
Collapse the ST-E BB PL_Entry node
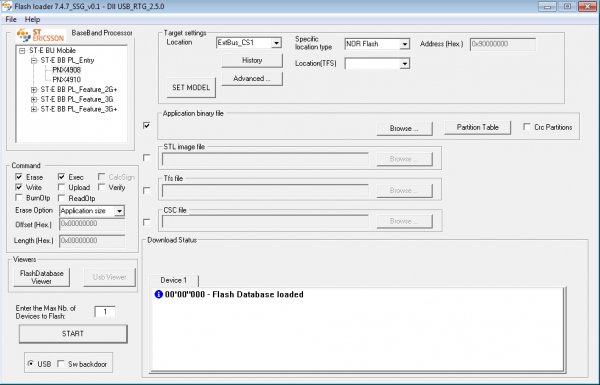[34, 60]
